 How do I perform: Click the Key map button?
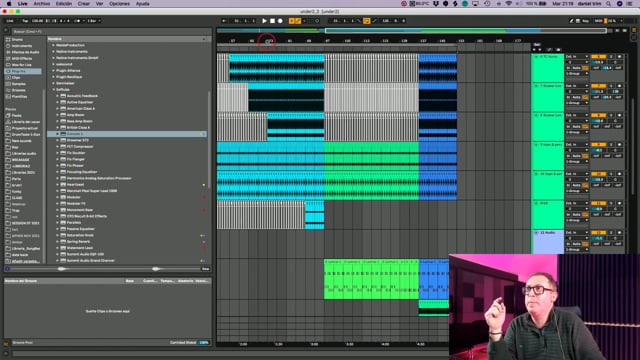point(585,21)
